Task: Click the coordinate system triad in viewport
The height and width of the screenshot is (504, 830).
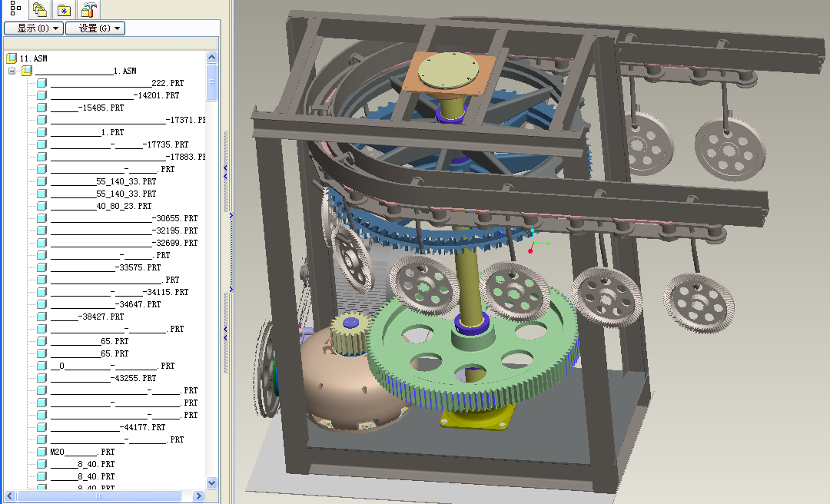Action: pos(536,241)
